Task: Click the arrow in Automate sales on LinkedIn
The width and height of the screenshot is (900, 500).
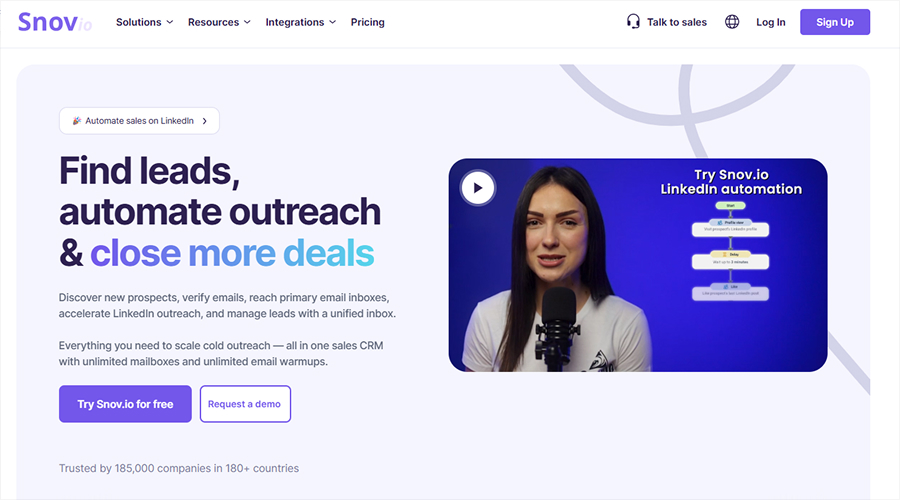Action: click(x=204, y=121)
